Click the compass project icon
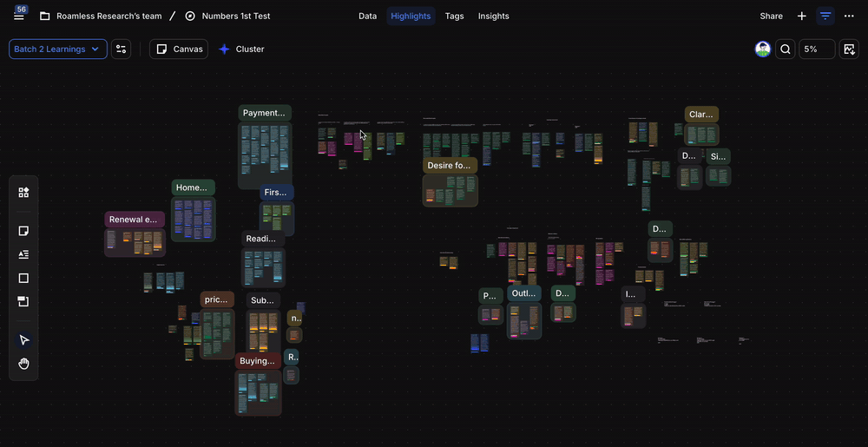868x447 pixels. pos(190,16)
